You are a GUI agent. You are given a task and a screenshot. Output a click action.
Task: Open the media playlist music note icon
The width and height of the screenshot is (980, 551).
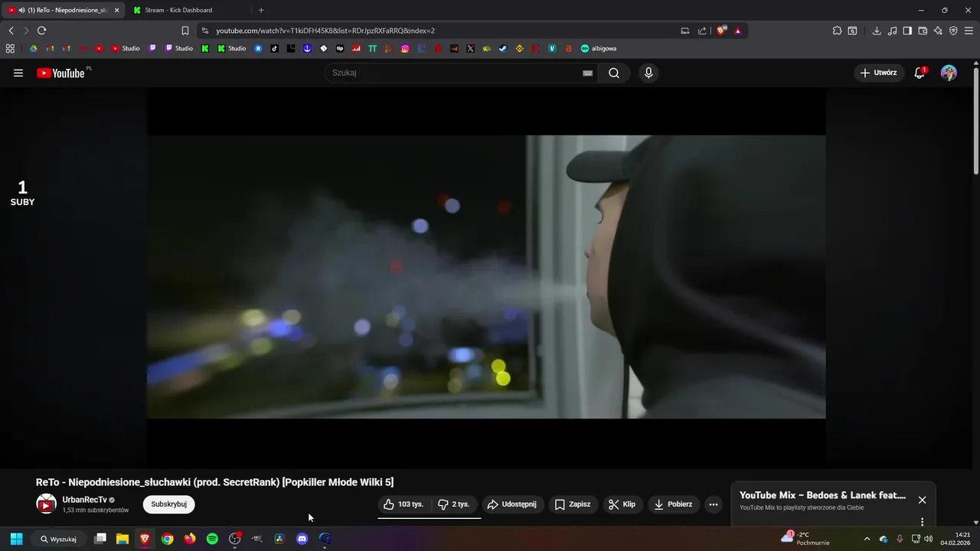click(892, 31)
